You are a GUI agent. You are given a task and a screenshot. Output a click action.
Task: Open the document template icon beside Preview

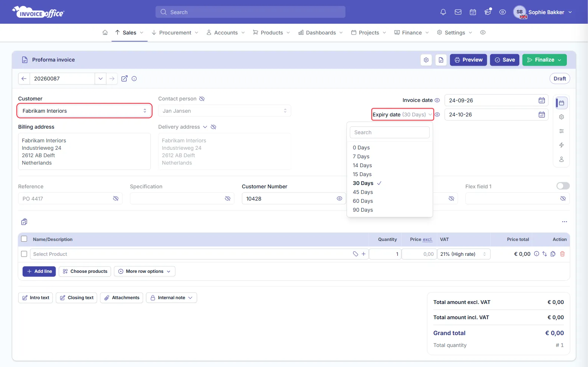441,60
